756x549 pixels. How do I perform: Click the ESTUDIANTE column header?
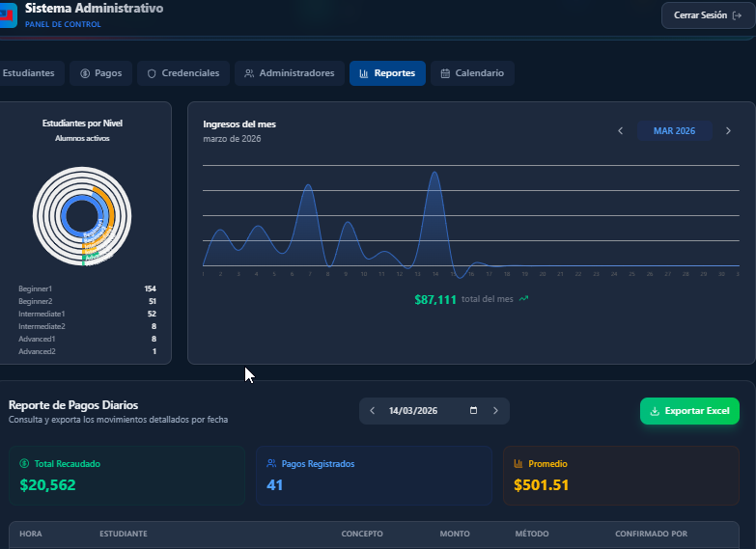[124, 535]
